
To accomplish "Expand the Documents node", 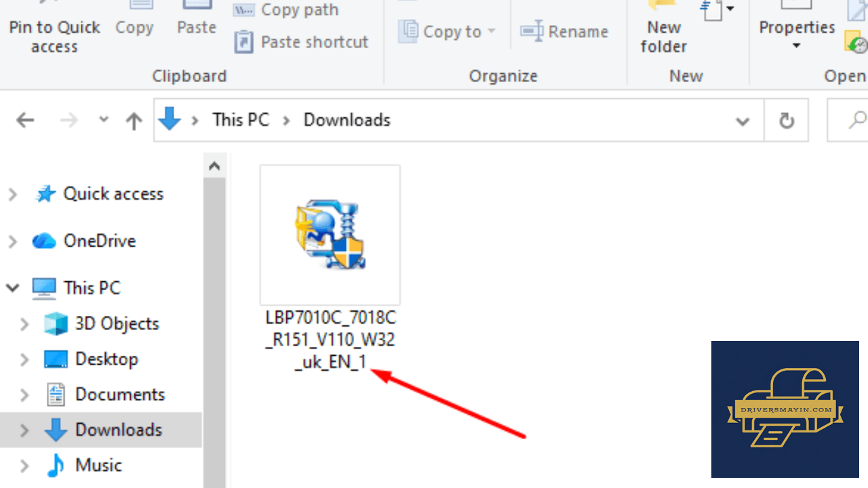I will pyautogui.click(x=24, y=394).
